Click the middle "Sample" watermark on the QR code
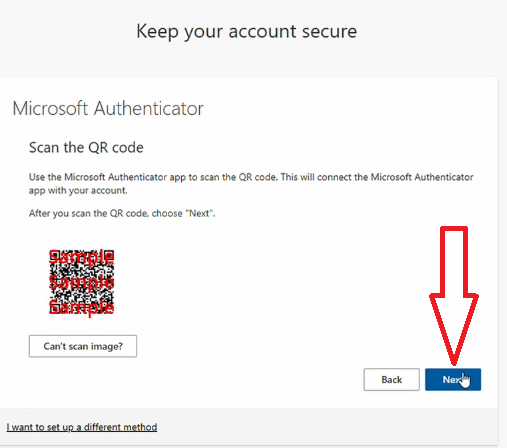This screenshot has height=448, width=507. pyautogui.click(x=82, y=282)
